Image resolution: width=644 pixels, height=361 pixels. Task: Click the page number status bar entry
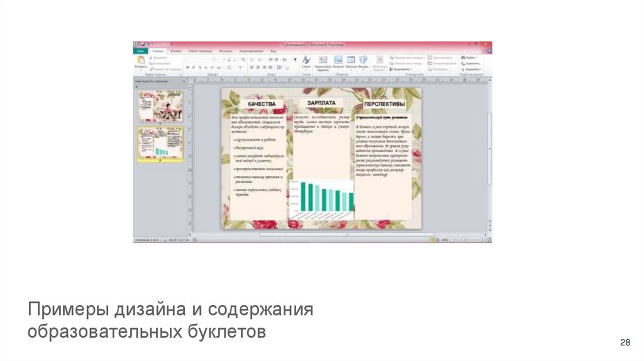147,240
